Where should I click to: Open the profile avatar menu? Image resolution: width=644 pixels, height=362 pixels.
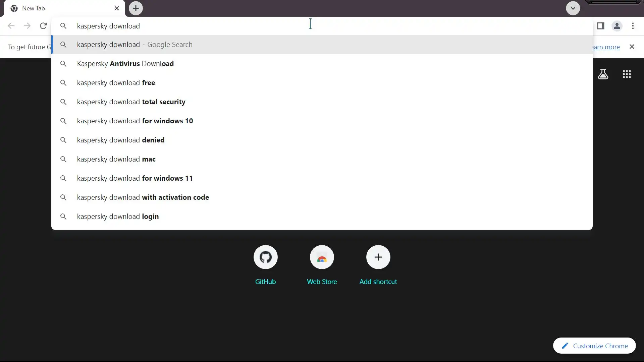(x=616, y=26)
